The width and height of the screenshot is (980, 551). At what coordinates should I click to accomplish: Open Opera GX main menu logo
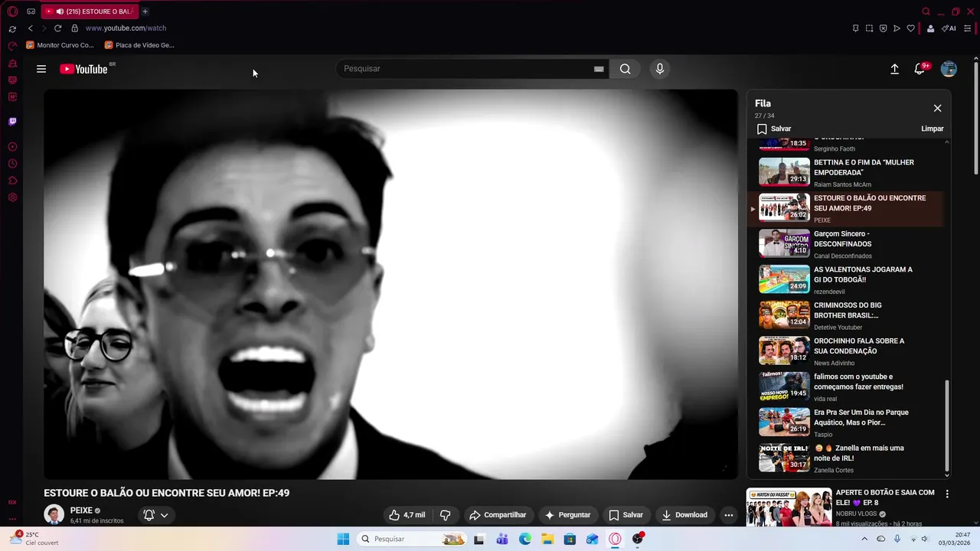tap(12, 11)
